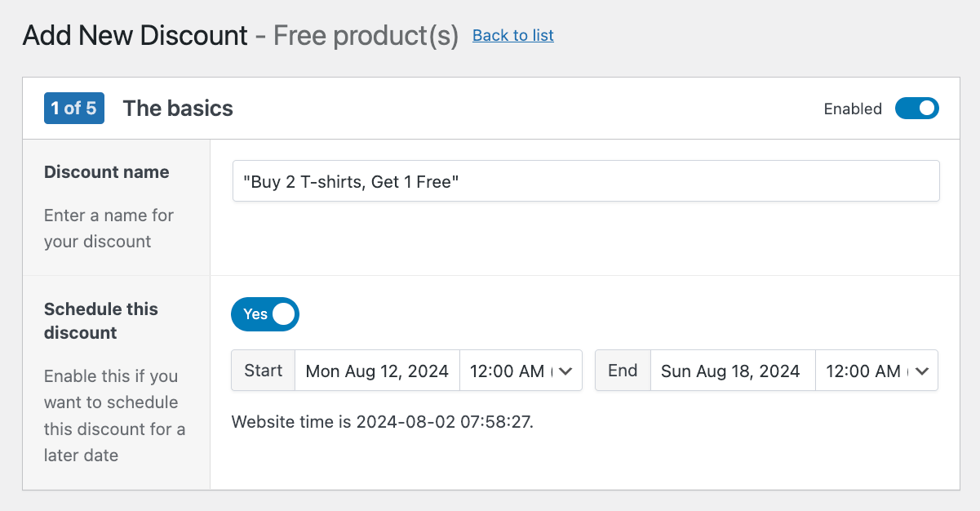
Task: Click the Enter a name for your discount hint
Action: [109, 229]
